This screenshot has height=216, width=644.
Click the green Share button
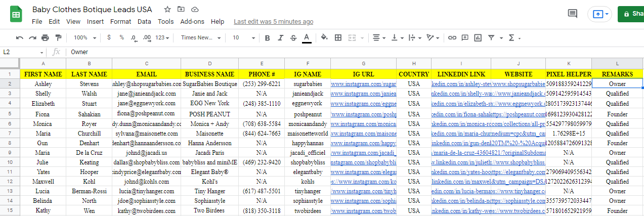(631, 14)
